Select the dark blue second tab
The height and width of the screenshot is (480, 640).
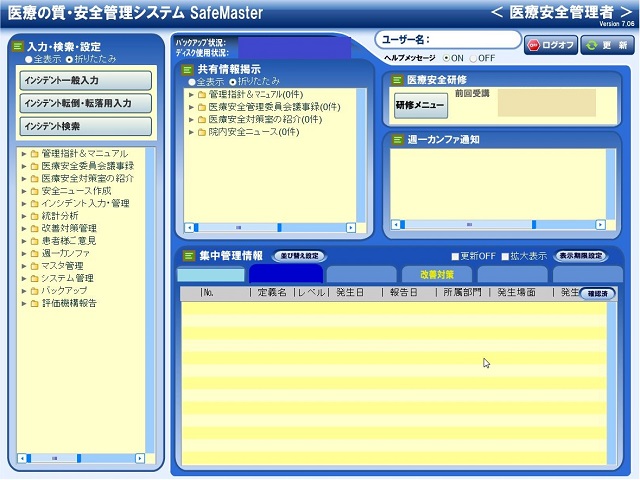click(x=286, y=273)
